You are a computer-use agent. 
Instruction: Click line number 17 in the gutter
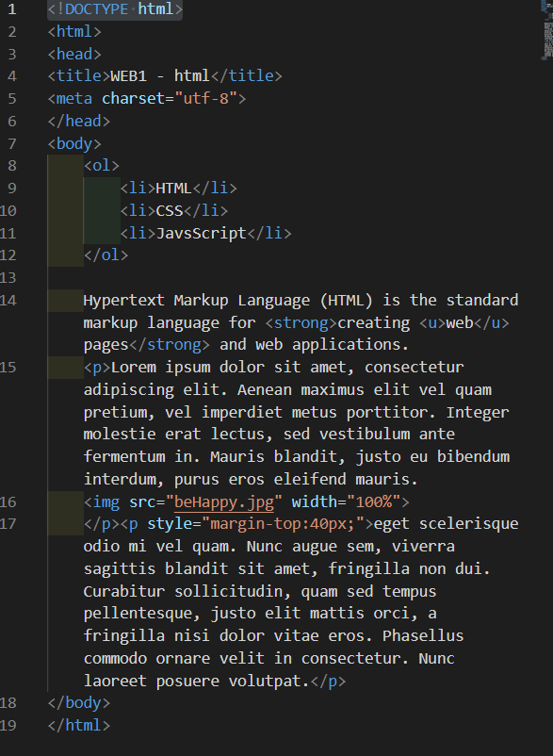pyautogui.click(x=8, y=524)
